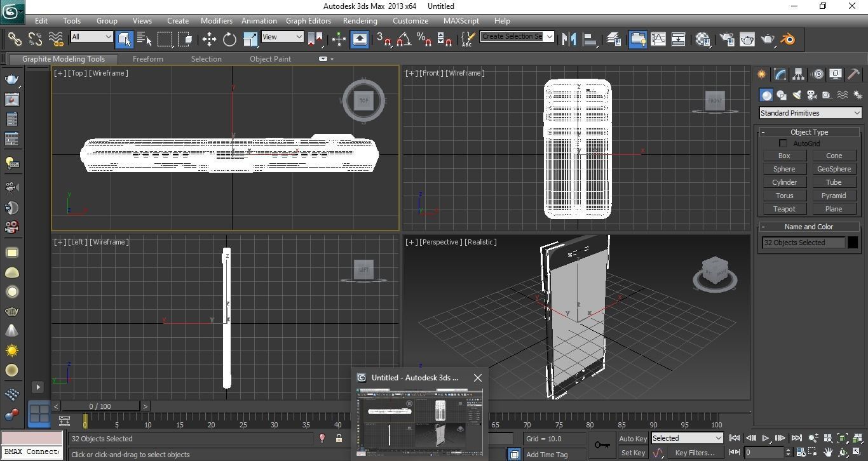Toggle selection lock padlock
Viewport: 868px width, 461px height.
point(339,439)
